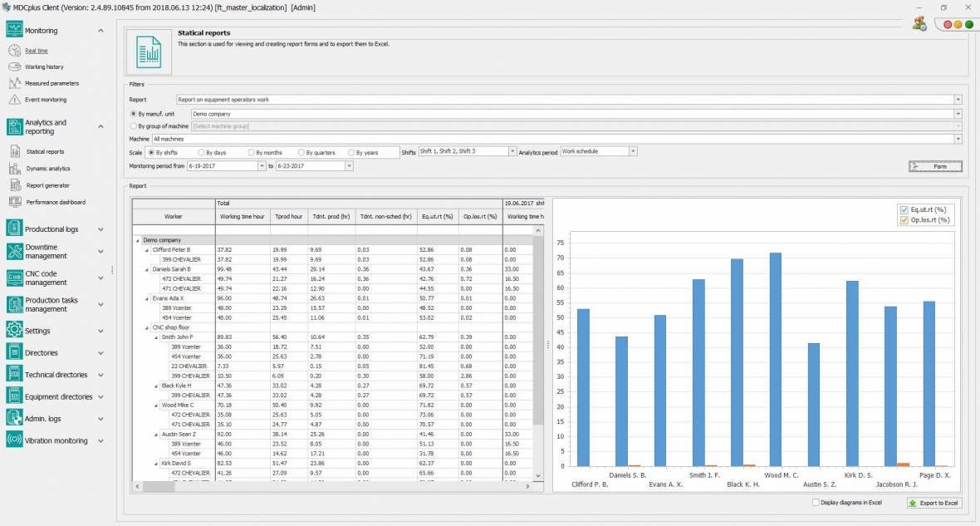Choose the By quarters scale option
This screenshot has height=526, width=980.
click(301, 152)
